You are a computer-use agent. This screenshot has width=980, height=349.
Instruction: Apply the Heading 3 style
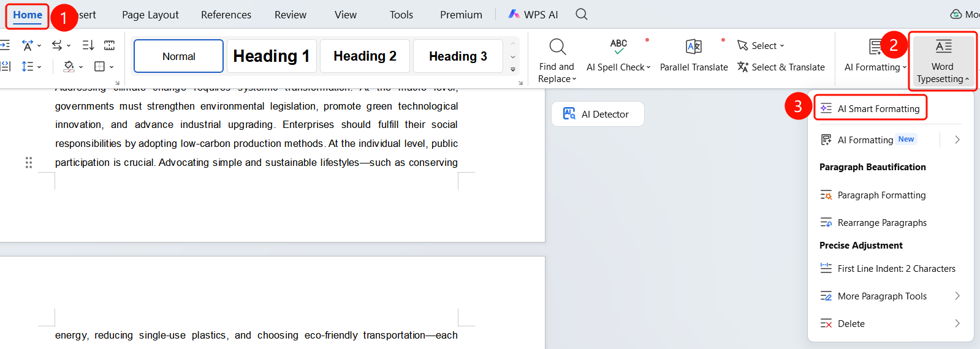coord(458,56)
